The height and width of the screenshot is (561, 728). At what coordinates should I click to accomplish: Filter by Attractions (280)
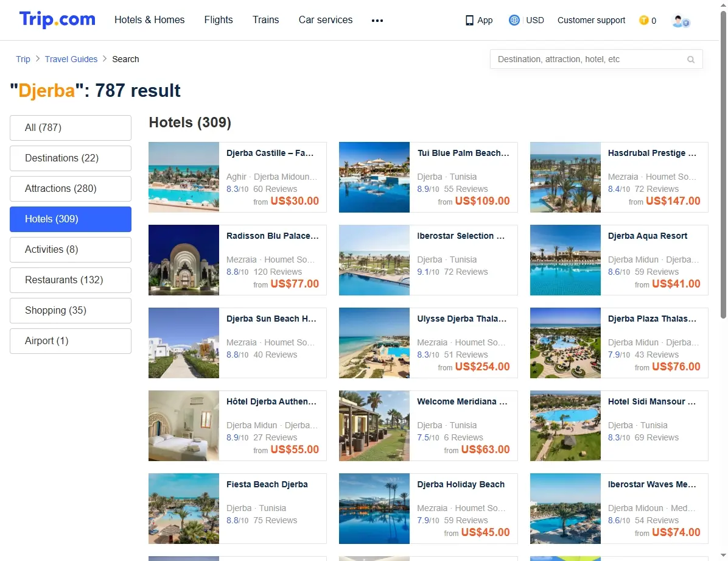[x=71, y=189]
